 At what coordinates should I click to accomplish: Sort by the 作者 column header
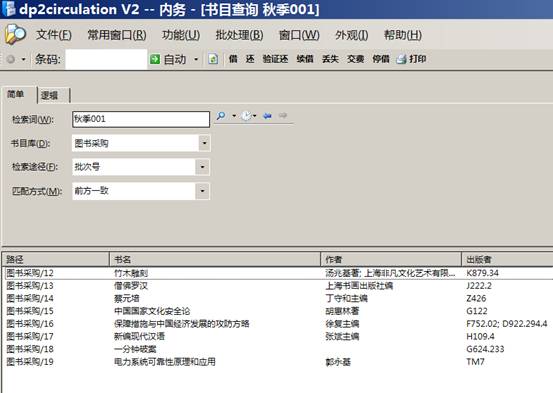[x=391, y=259]
